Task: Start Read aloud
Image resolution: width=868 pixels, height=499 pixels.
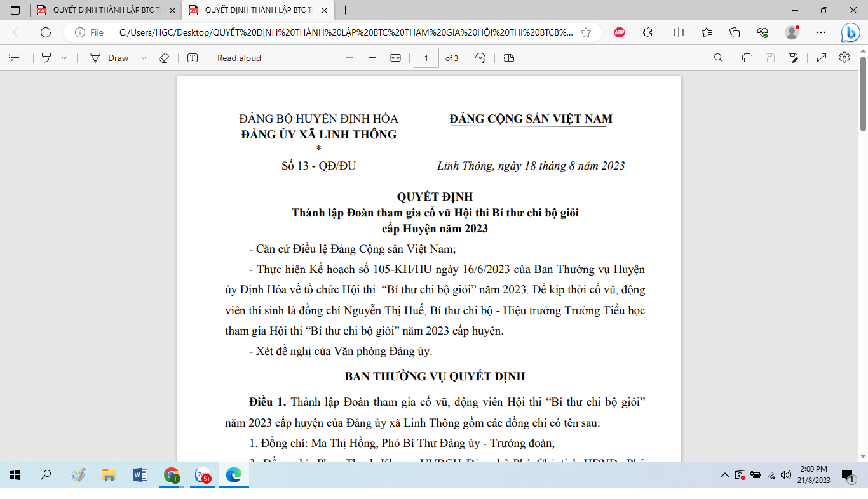Action: tap(239, 58)
